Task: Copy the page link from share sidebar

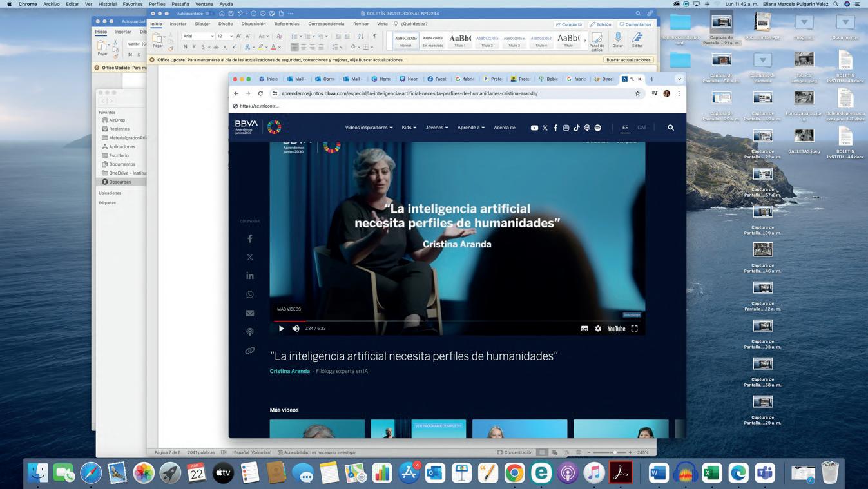Action: coord(250,350)
